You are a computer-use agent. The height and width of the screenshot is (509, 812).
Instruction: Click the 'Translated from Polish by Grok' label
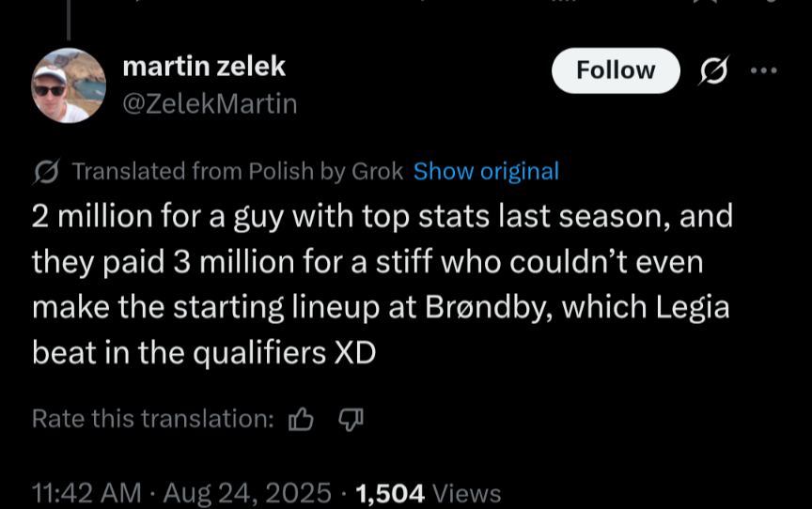point(237,171)
